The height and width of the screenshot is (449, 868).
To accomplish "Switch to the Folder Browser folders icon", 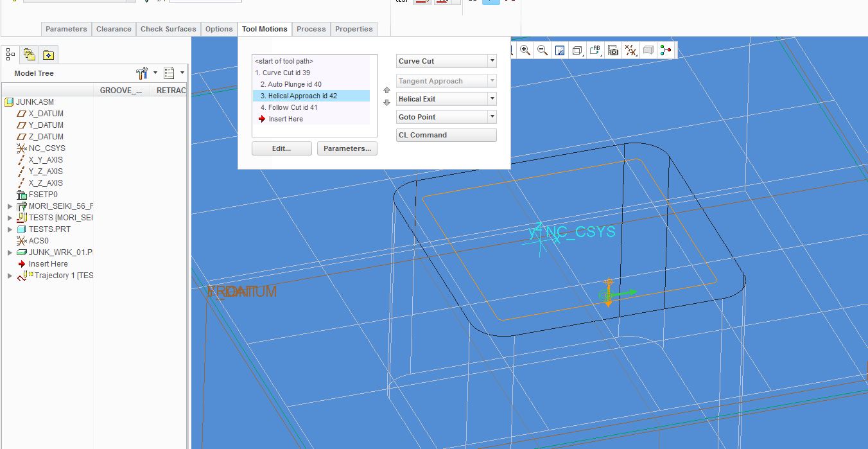I will (28, 55).
